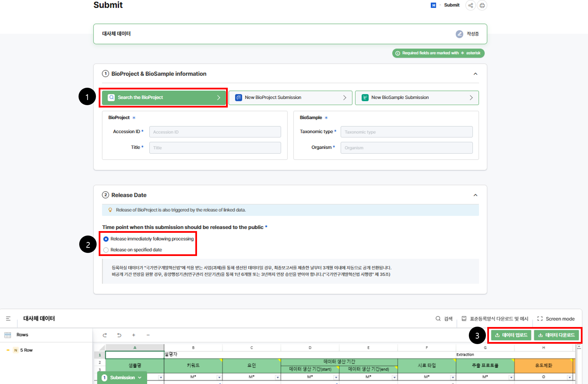This screenshot has width=588, height=384.
Task: Add a row with the plus icon
Action: click(x=134, y=335)
